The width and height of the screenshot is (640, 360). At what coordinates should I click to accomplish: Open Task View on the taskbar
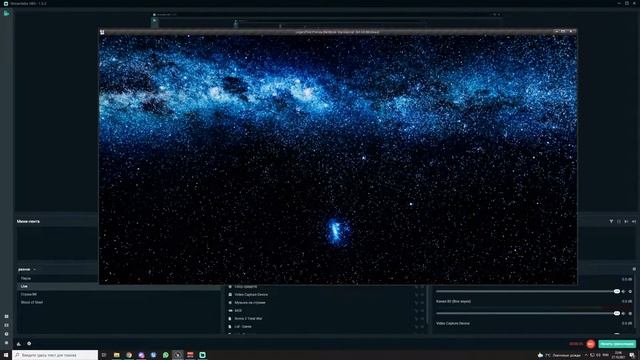(104, 355)
